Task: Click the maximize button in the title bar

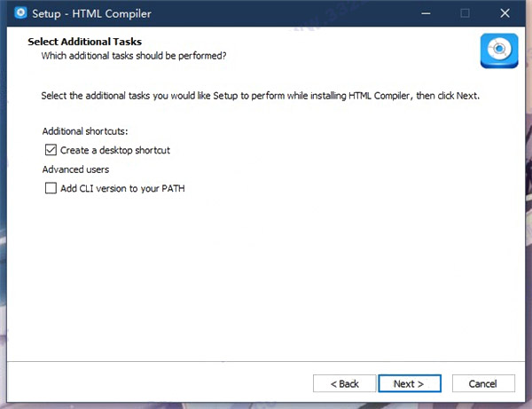Action: [465, 13]
